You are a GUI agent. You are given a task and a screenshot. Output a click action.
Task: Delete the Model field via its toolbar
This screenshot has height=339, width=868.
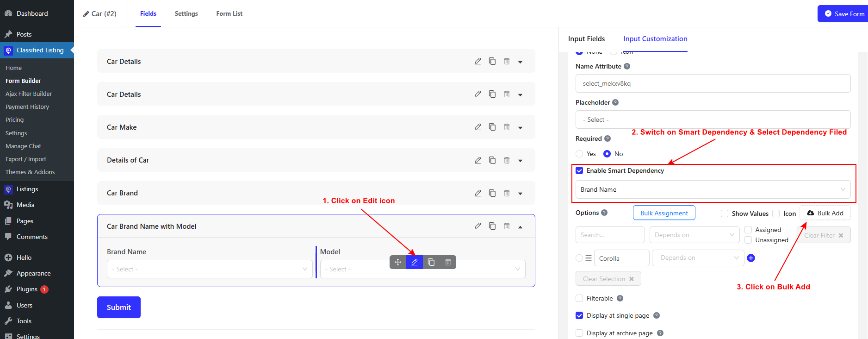click(448, 262)
